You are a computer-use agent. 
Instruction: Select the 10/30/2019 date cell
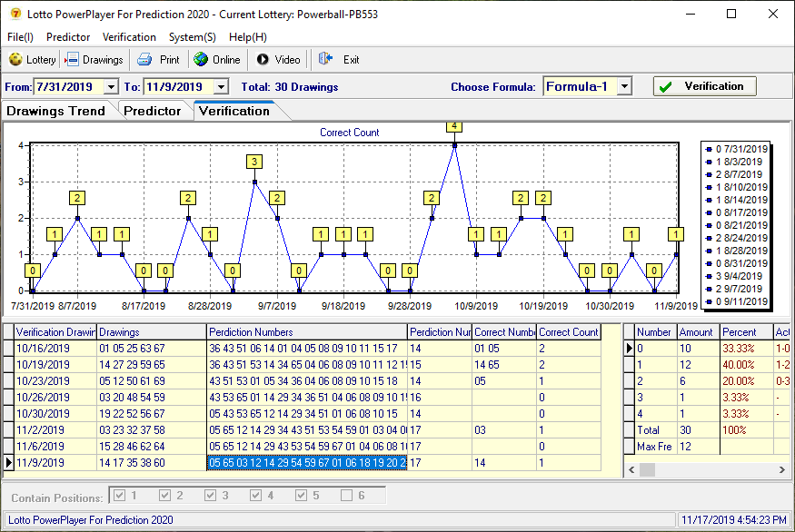pyautogui.click(x=55, y=413)
